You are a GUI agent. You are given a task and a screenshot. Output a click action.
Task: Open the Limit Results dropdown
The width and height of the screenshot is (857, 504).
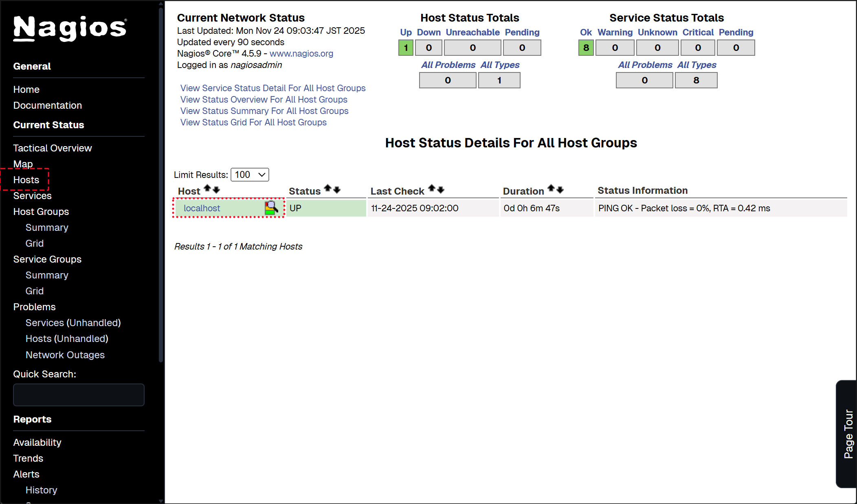(x=250, y=175)
